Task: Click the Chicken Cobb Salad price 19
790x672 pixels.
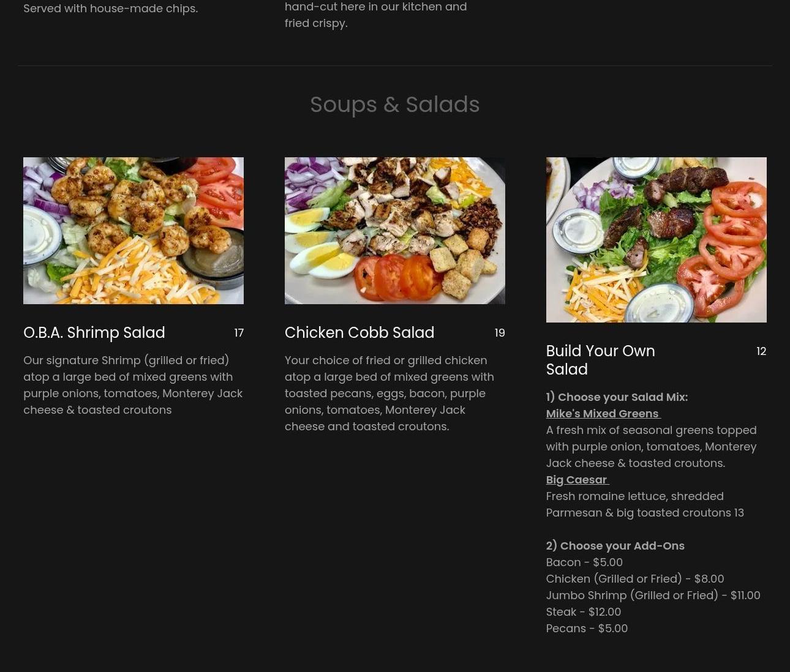Action: [500, 333]
